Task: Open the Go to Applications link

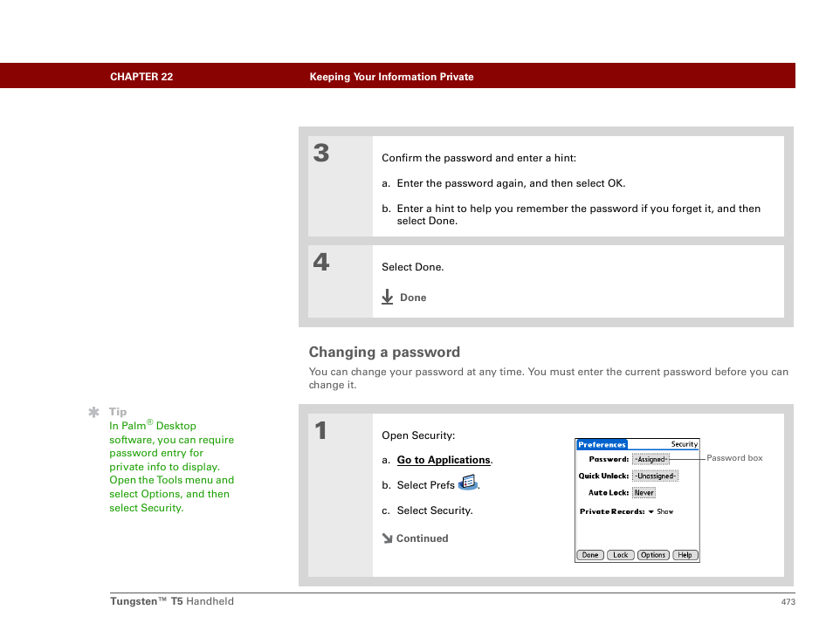Action: coord(444,460)
